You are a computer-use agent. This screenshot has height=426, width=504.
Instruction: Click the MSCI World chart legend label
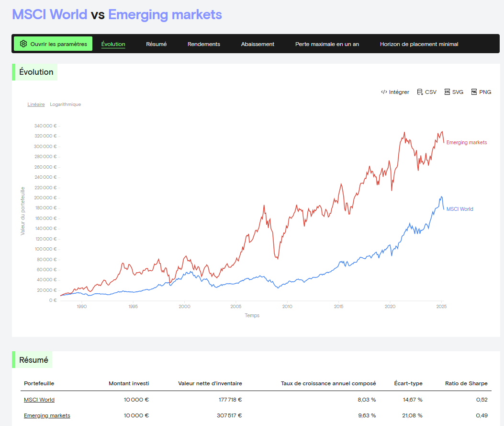(x=459, y=209)
